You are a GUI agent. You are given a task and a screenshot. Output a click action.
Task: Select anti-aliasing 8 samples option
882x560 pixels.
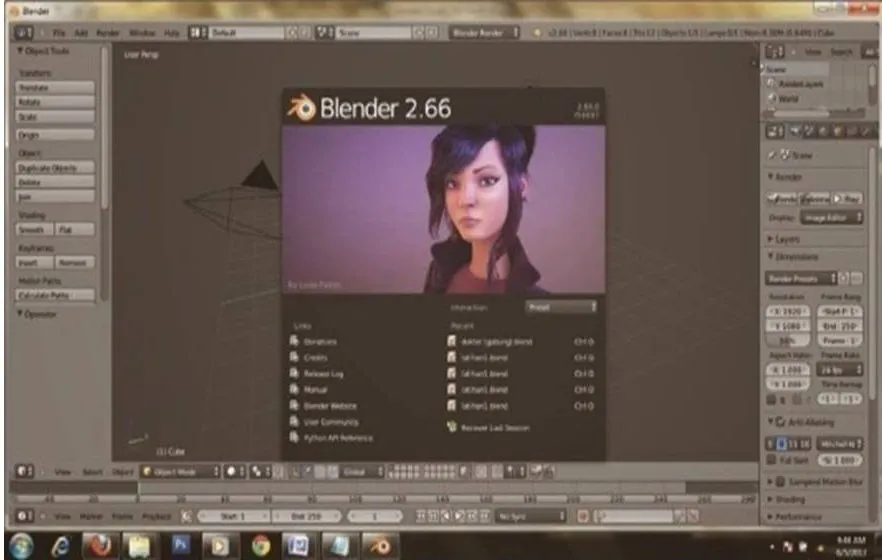pyautogui.click(x=781, y=444)
